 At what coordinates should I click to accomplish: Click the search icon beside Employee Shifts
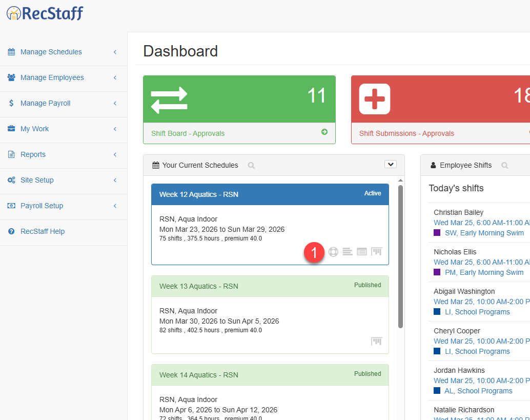pos(505,165)
